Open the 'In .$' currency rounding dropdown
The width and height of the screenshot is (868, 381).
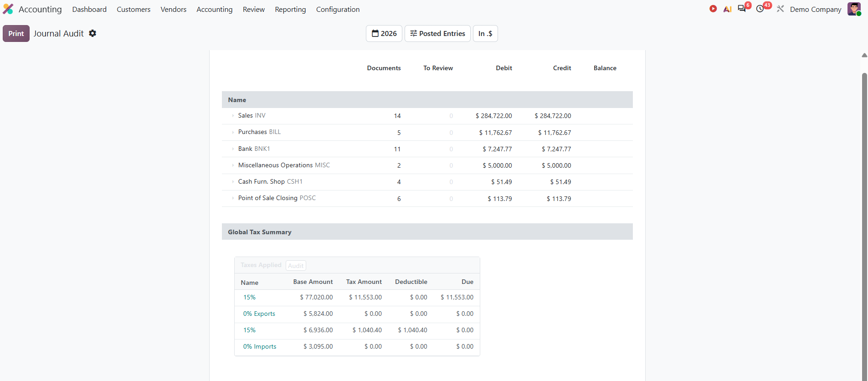point(485,33)
